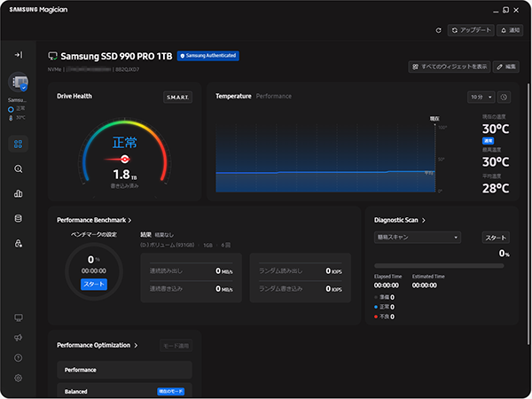Open the 10分 time range dropdown
The image size is (532, 399).
pos(481,97)
